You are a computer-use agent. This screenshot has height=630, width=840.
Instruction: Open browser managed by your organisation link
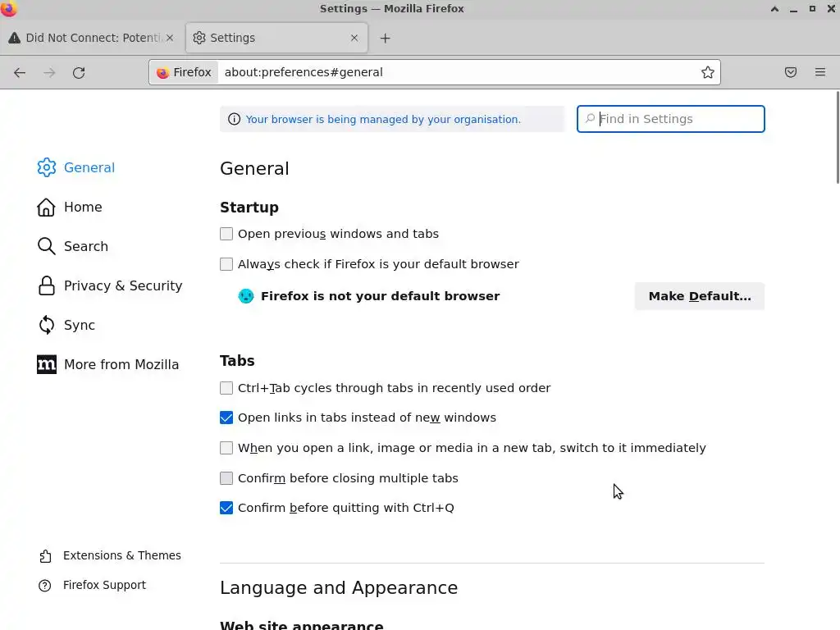click(x=383, y=119)
